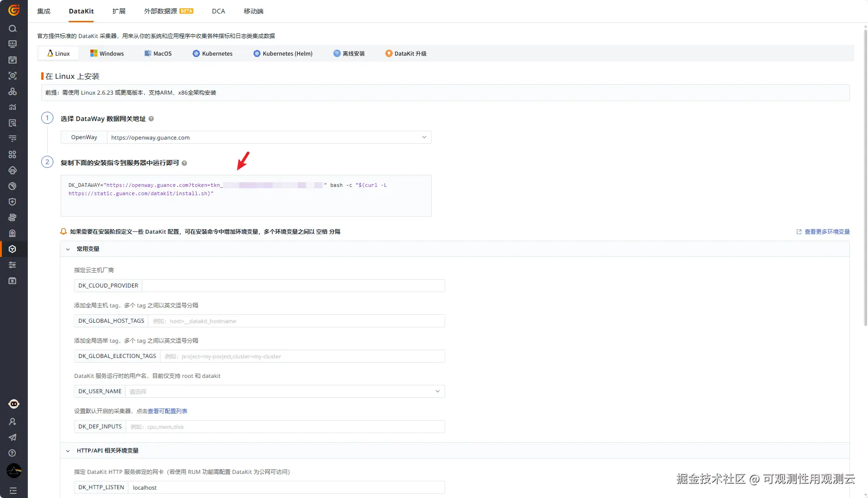Click the install command code box
This screenshot has height=498, width=868.
pos(246,195)
